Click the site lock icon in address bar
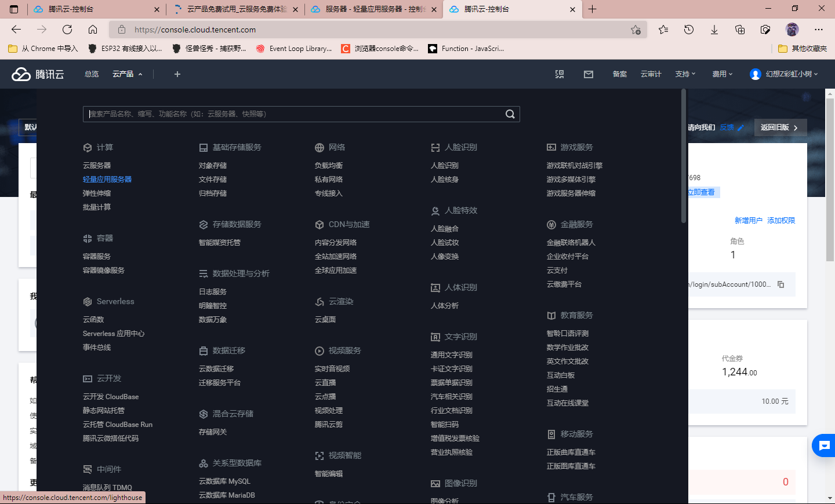 click(122, 30)
